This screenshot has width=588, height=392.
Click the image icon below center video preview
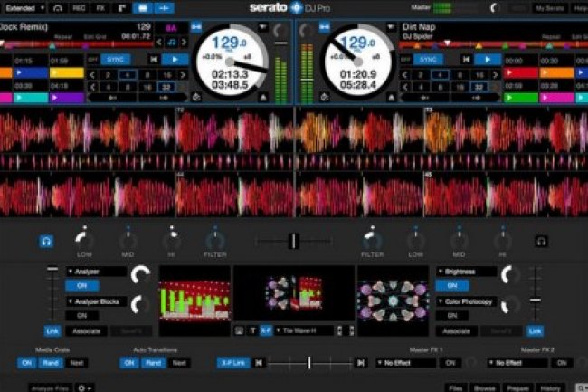click(240, 330)
